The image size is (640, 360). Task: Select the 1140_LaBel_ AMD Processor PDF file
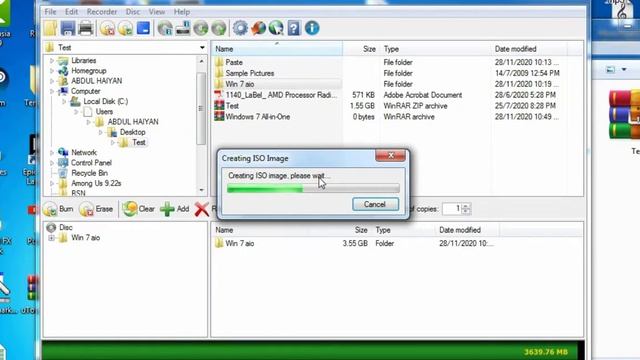tap(281, 95)
